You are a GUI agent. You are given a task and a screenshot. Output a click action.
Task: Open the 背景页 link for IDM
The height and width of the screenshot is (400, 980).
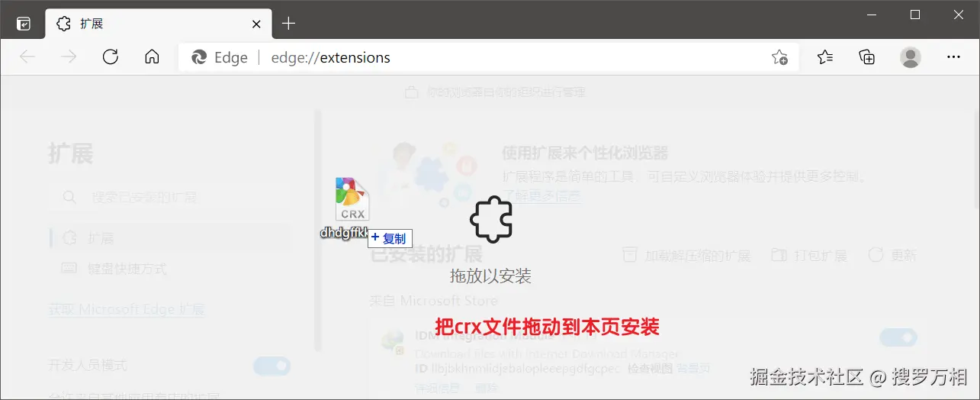(694, 369)
